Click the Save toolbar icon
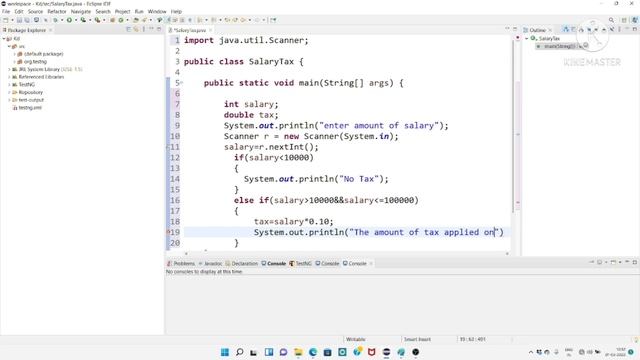The height and width of the screenshot is (360, 640). (19, 20)
